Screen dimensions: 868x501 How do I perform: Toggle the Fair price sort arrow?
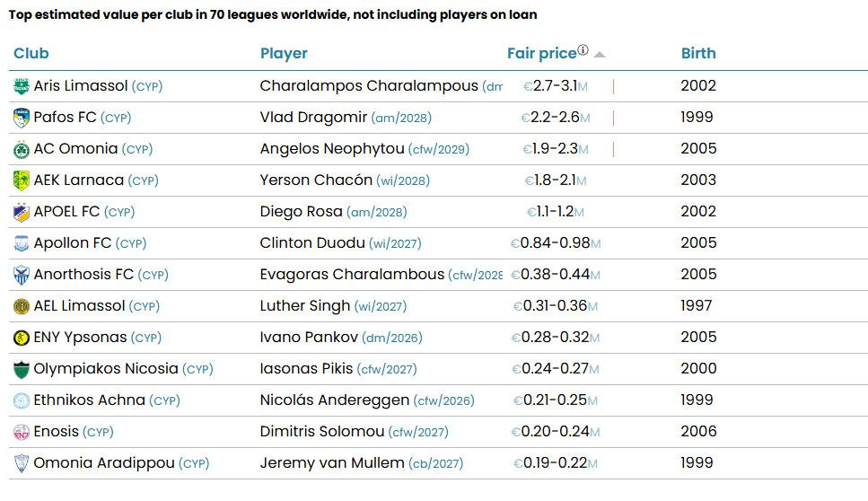pyautogui.click(x=600, y=55)
